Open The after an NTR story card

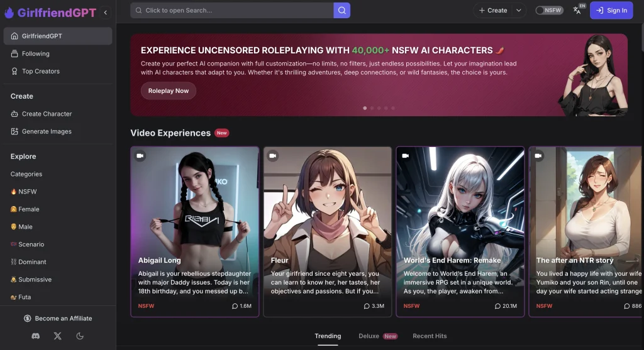(x=586, y=232)
